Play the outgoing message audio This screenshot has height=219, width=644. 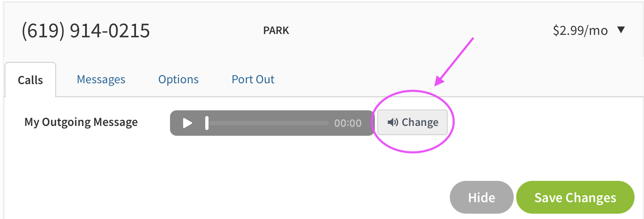(x=187, y=123)
